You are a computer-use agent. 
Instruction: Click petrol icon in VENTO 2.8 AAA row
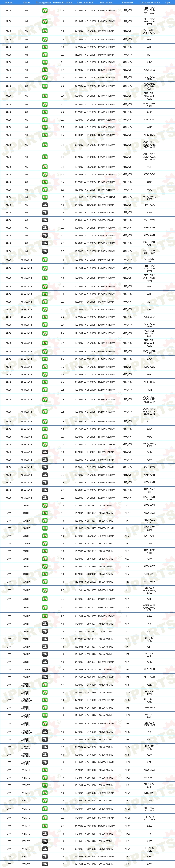click(x=45, y=826)
